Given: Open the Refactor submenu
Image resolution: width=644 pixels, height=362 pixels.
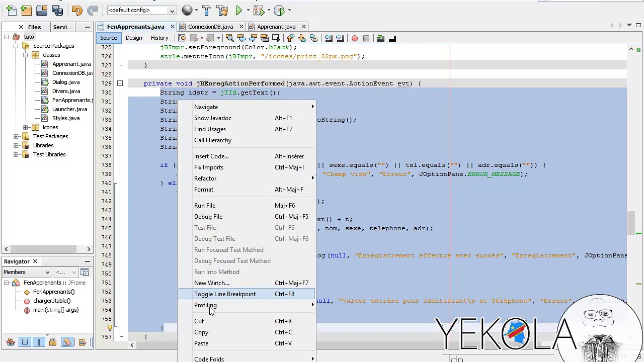Looking at the screenshot, I should point(247,178).
